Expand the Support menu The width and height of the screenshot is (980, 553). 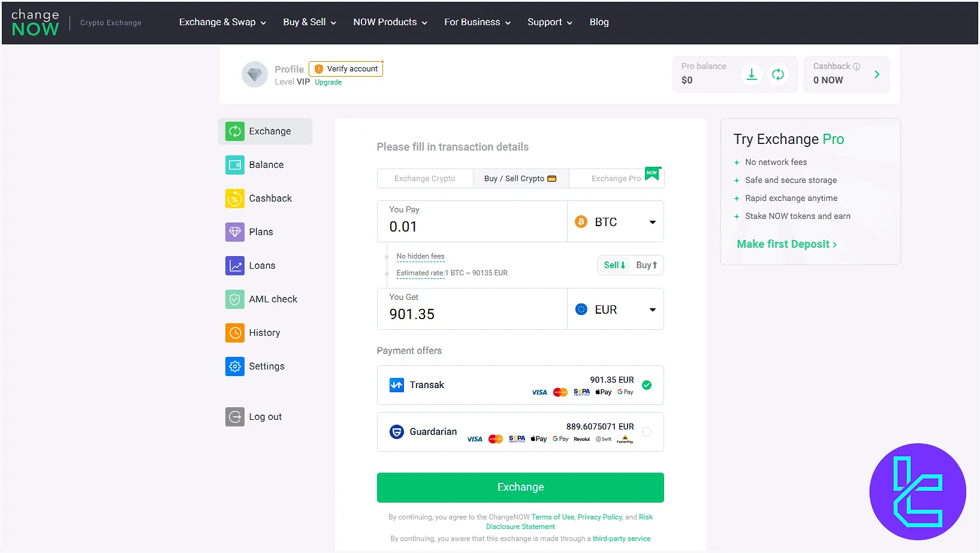[550, 22]
